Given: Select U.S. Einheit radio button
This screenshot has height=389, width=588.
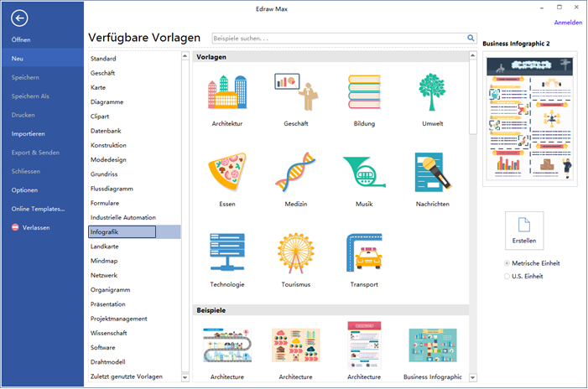Looking at the screenshot, I should click(x=507, y=277).
